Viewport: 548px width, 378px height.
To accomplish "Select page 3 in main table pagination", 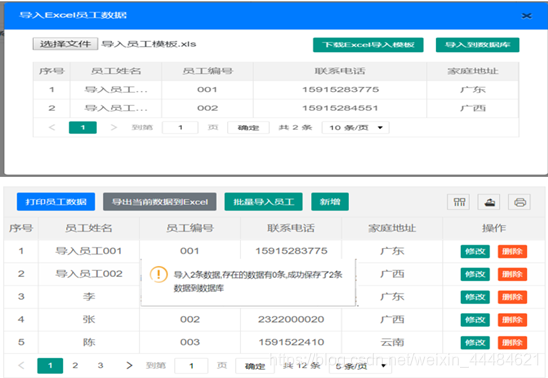I will point(101,365).
